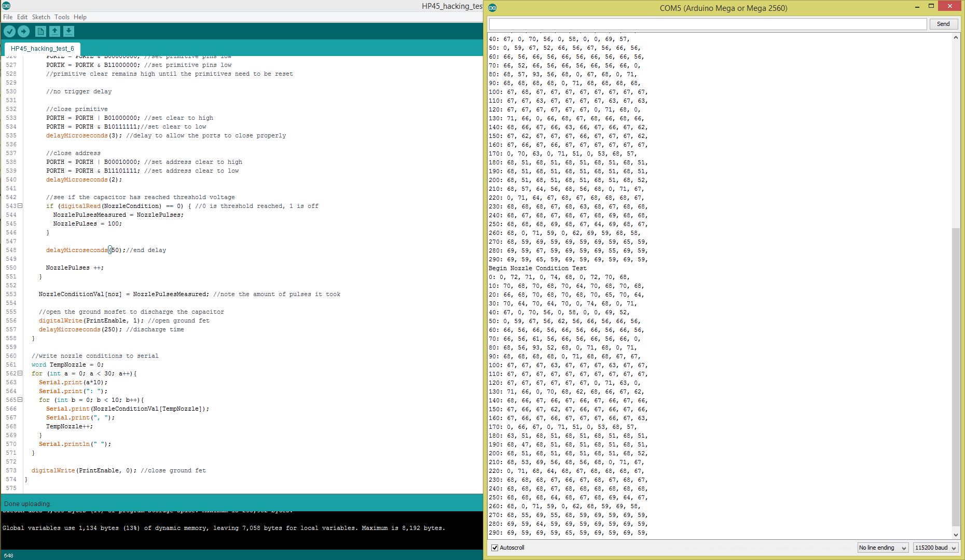
Task: Open the Tools menu
Action: (62, 17)
